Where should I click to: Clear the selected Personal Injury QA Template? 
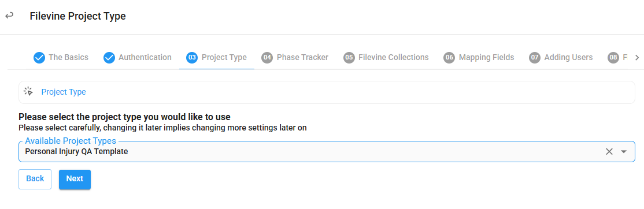(x=609, y=152)
